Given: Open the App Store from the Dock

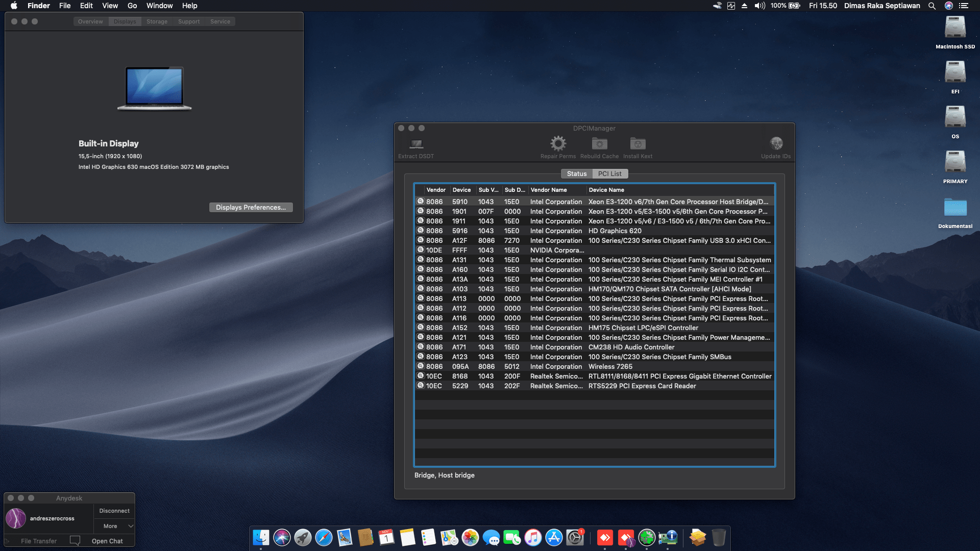Looking at the screenshot, I should (x=554, y=537).
